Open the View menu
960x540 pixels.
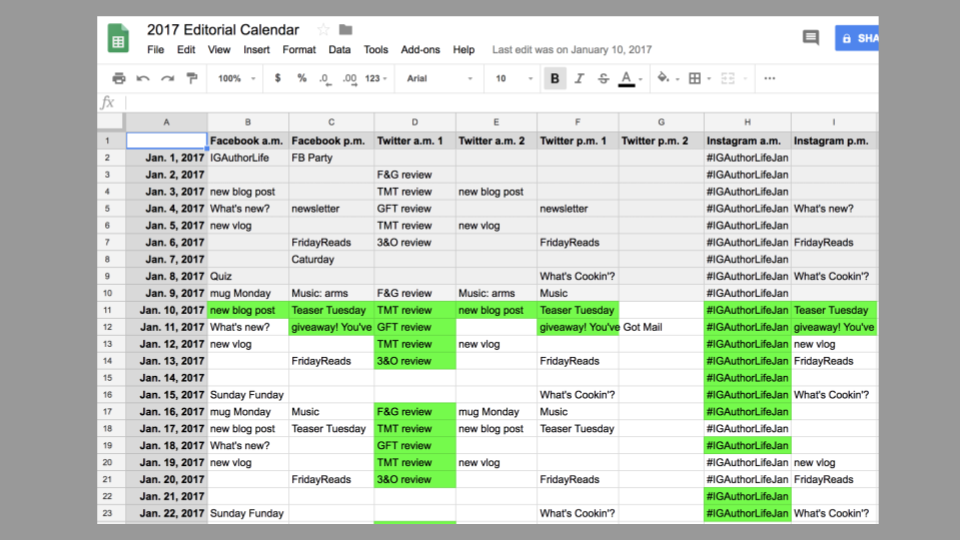coord(219,50)
